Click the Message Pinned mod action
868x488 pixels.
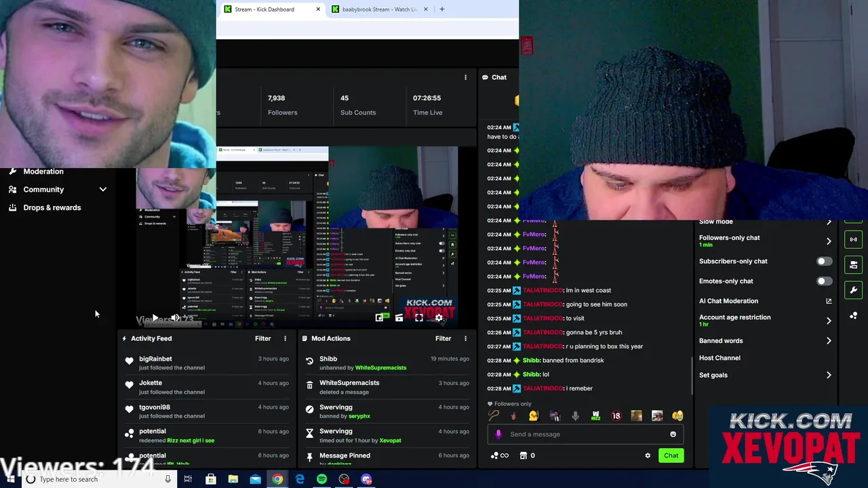tap(344, 455)
